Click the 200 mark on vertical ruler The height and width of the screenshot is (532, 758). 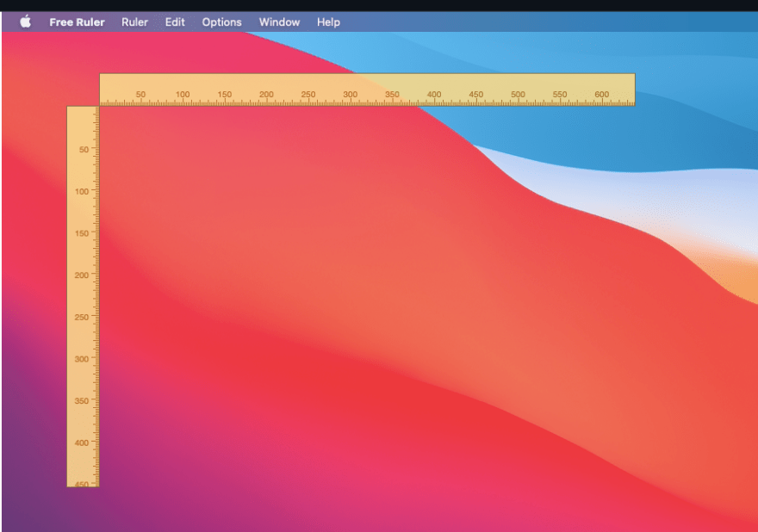(x=82, y=275)
